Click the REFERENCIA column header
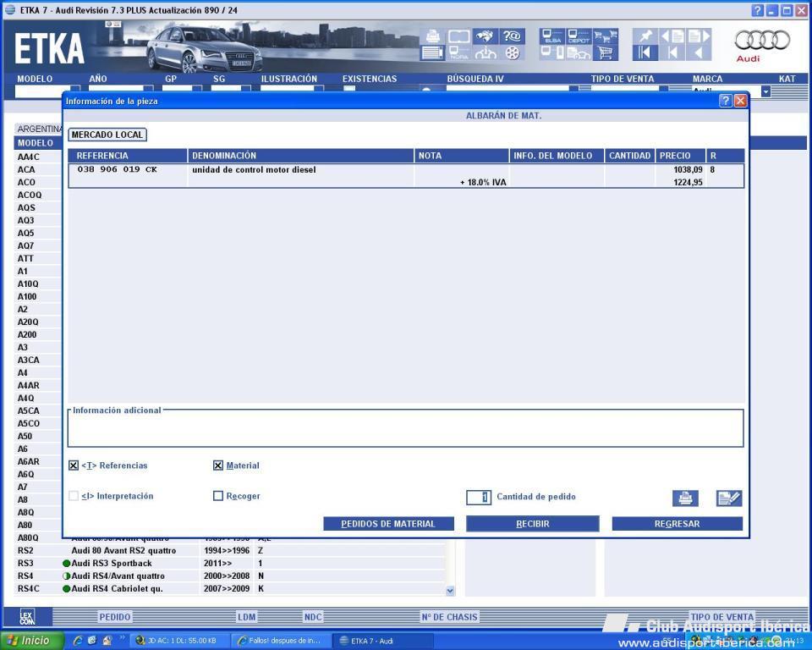812x650 pixels. point(128,156)
